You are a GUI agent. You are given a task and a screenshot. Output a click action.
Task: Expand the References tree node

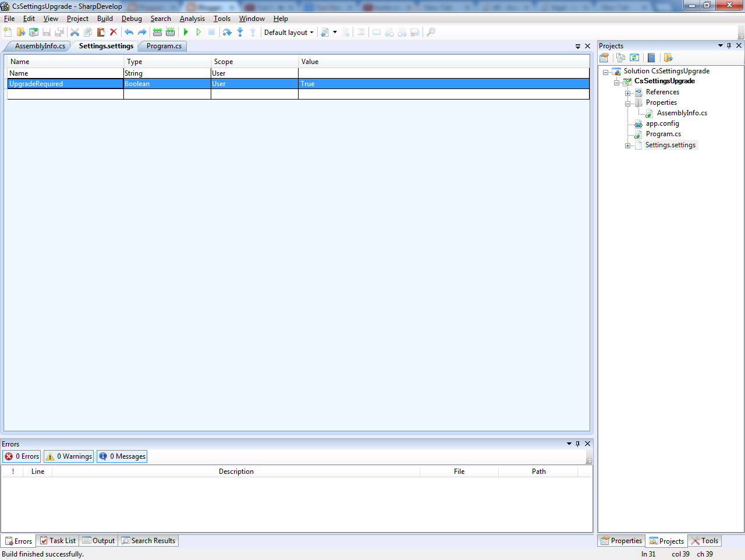pyautogui.click(x=628, y=92)
